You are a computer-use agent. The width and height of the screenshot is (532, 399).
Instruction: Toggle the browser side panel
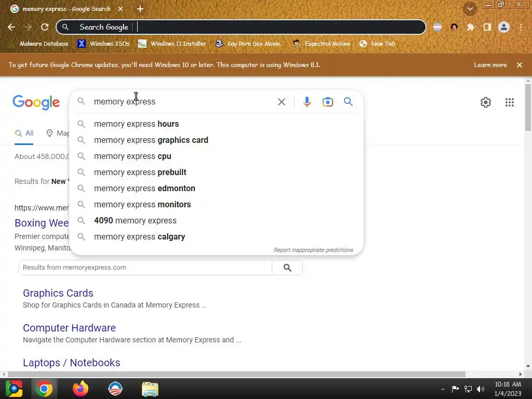[487, 27]
